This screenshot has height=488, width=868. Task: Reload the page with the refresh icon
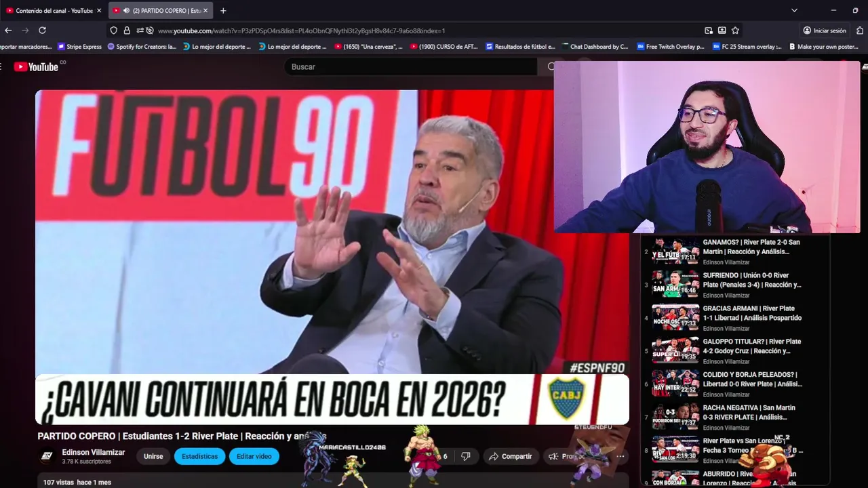[42, 30]
